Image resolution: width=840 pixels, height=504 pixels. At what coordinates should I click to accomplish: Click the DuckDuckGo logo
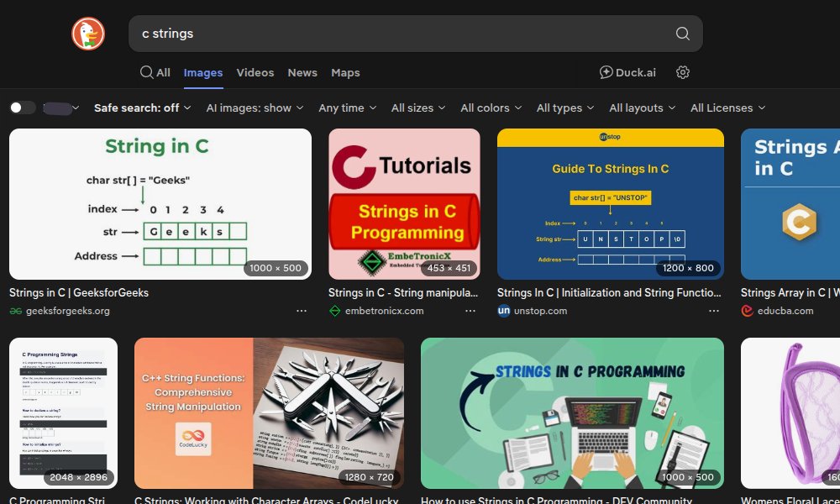tap(88, 34)
